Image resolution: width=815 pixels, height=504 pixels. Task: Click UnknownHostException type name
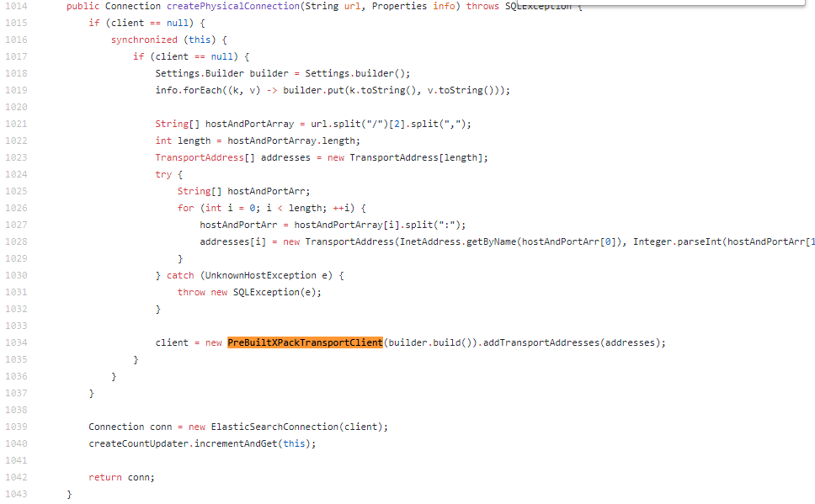[x=260, y=275]
